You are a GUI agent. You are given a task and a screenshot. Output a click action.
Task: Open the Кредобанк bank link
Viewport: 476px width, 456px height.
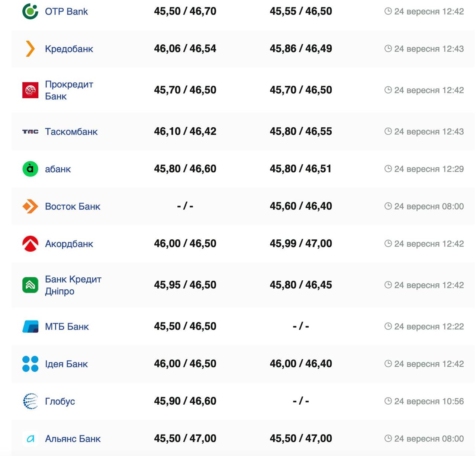(69, 49)
